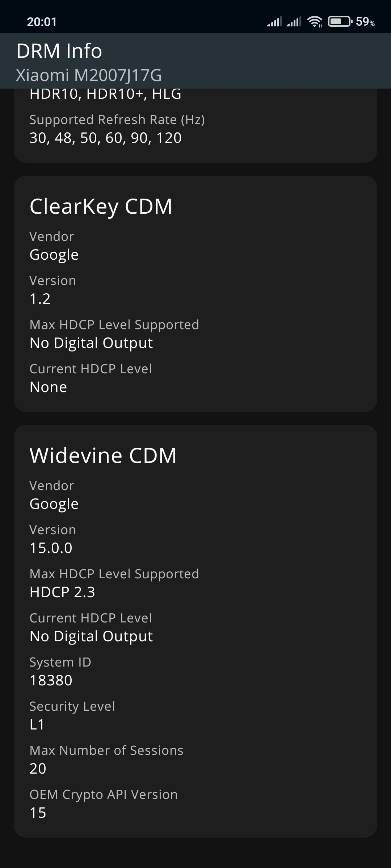Select the Widevine version value 15.0.0

click(x=51, y=548)
